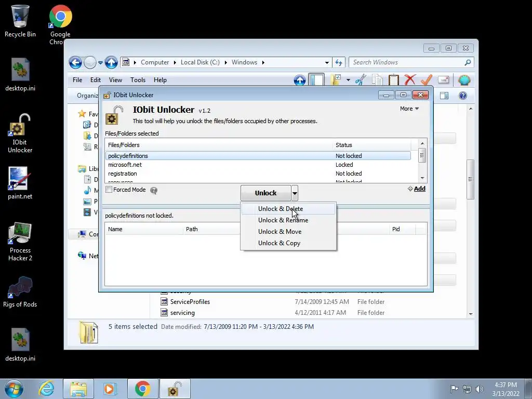Click the file list scrollbar up arrow in Unlocker
Image resolution: width=532 pixels, height=399 pixels.
422,143
